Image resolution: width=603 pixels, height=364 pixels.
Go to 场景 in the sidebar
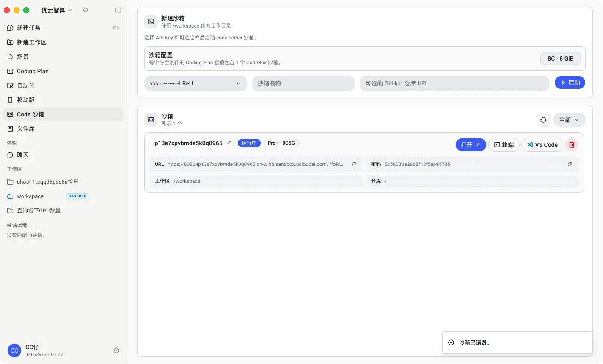click(63, 57)
